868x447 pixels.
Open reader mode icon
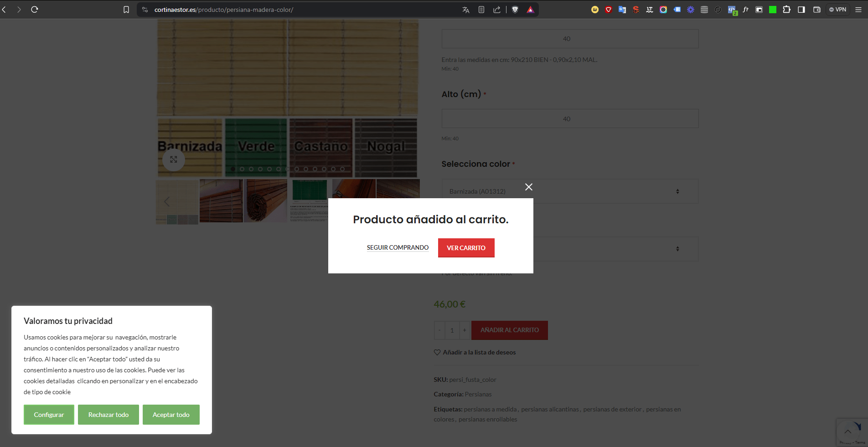(481, 10)
